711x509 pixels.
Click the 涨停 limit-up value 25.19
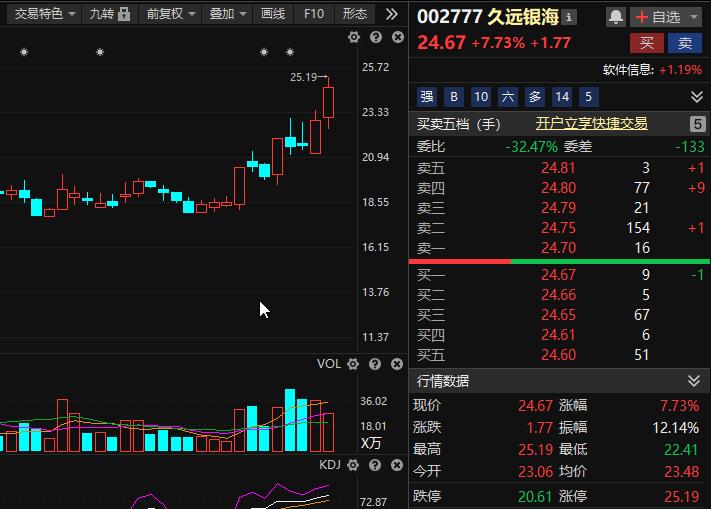tap(682, 497)
